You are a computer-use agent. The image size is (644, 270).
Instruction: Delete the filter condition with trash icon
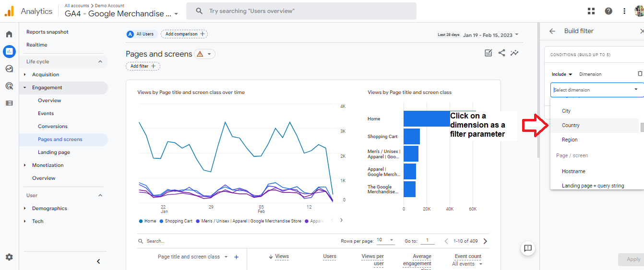(x=640, y=74)
